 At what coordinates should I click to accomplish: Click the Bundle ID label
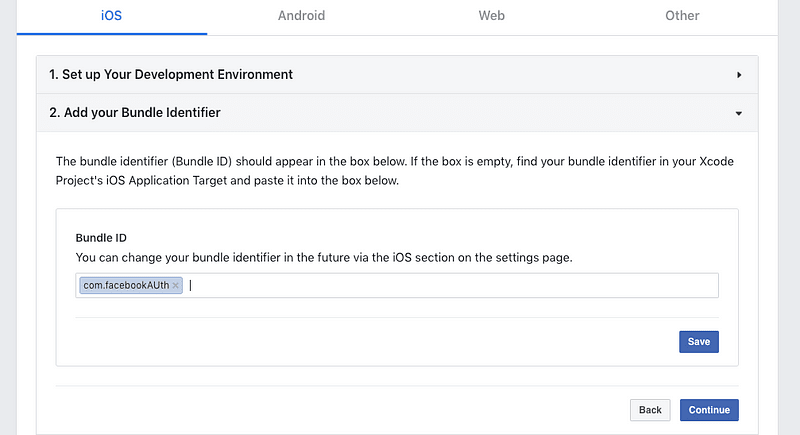coord(101,238)
